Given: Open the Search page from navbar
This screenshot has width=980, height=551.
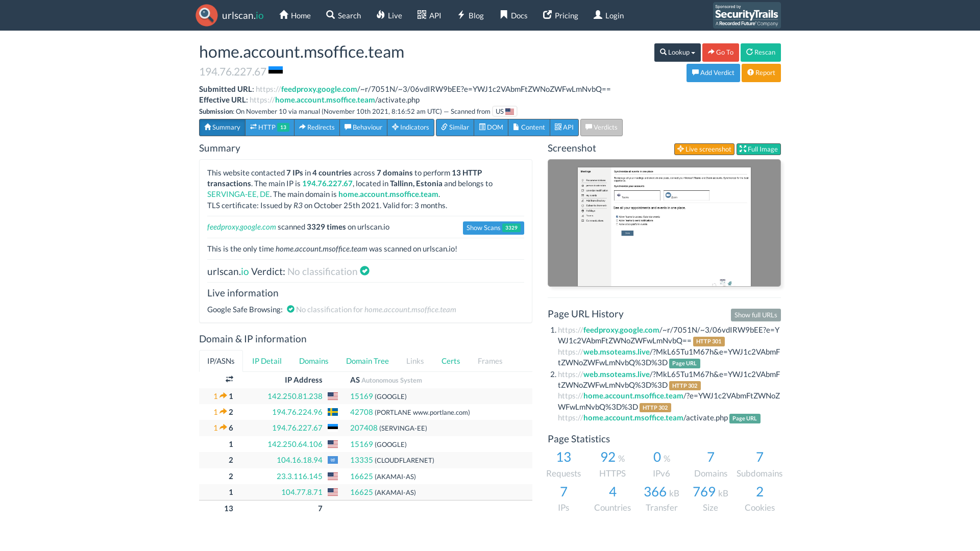Looking at the screenshot, I should tap(344, 15).
